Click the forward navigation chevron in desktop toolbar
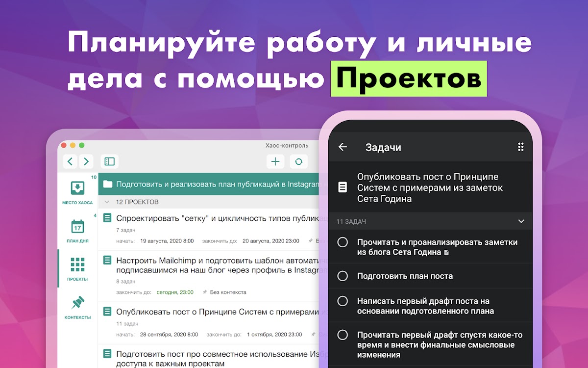Screen dimensions: 588x368 [x=86, y=161]
